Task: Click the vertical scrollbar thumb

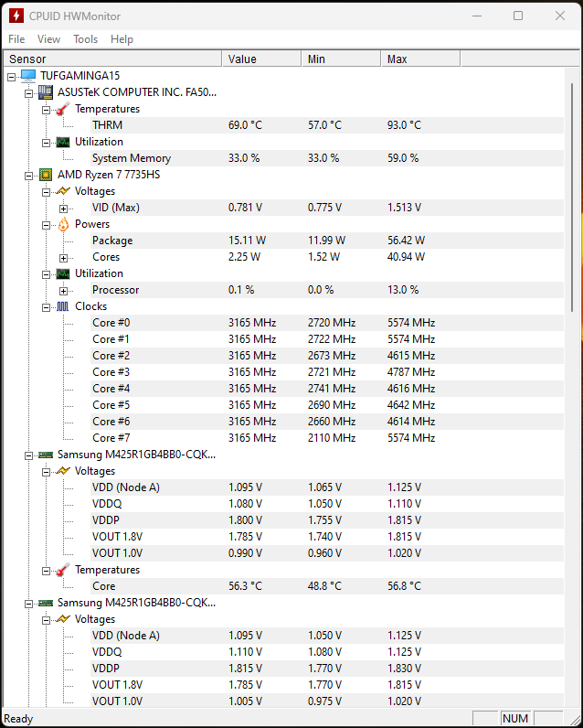Action: (572, 198)
